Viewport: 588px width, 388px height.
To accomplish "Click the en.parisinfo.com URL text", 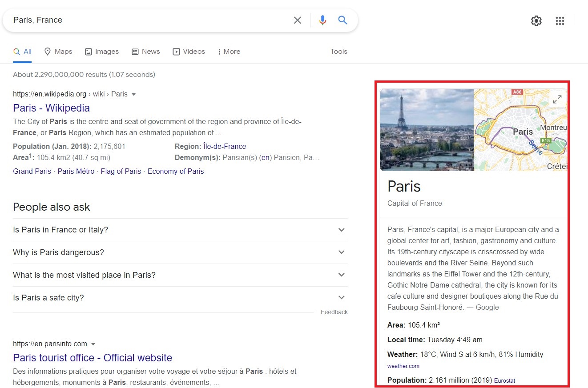I will [50, 344].
